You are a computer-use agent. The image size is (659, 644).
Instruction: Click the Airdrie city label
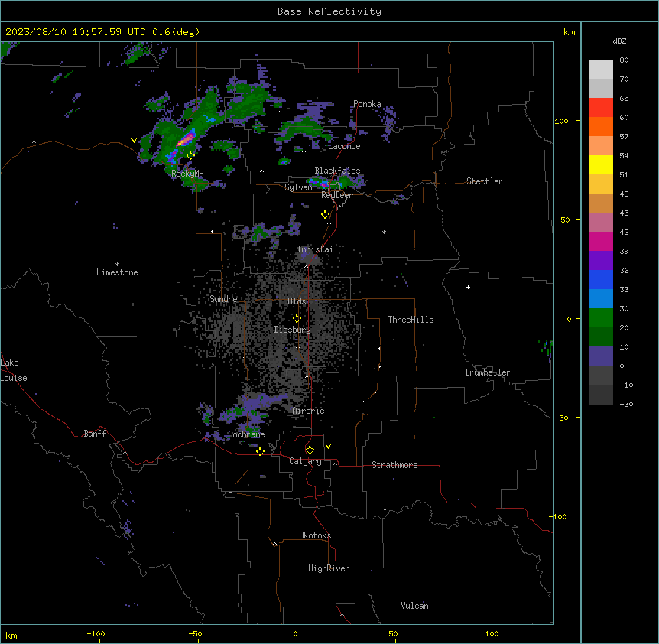tap(309, 411)
